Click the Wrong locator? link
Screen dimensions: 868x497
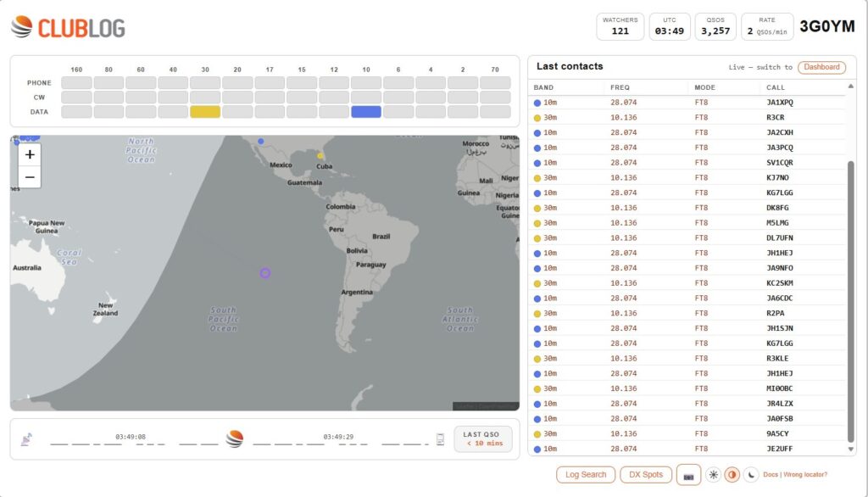pyautogui.click(x=805, y=475)
